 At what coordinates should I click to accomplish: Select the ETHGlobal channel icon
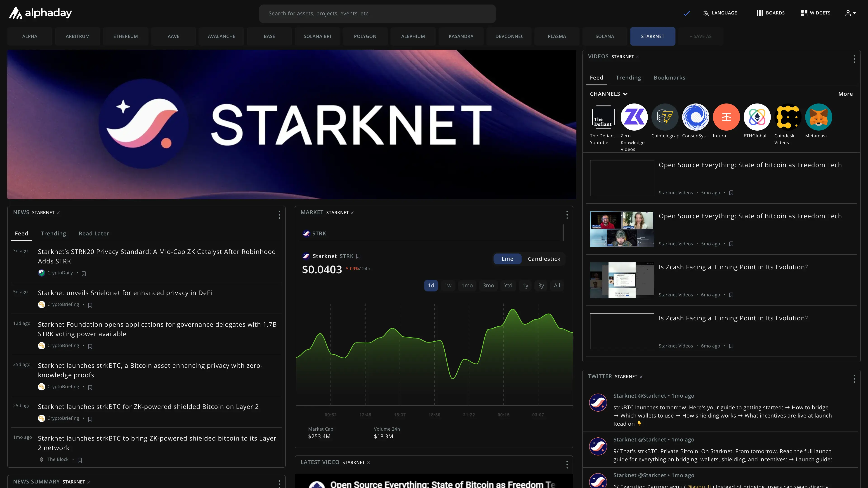[757, 117]
